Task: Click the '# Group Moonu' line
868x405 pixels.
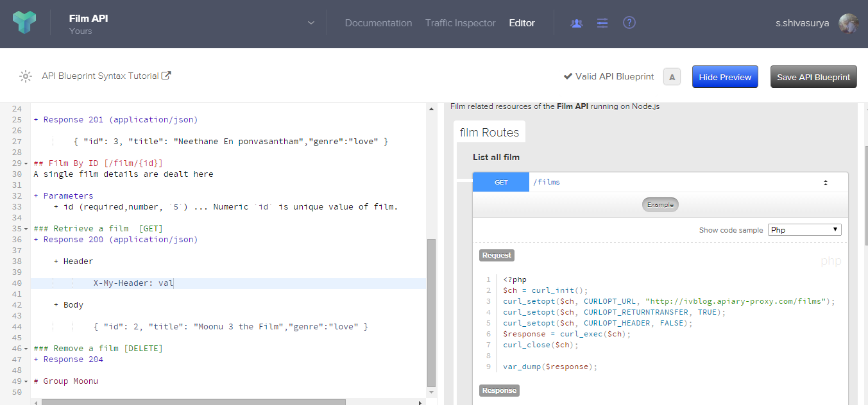Action: tap(66, 381)
